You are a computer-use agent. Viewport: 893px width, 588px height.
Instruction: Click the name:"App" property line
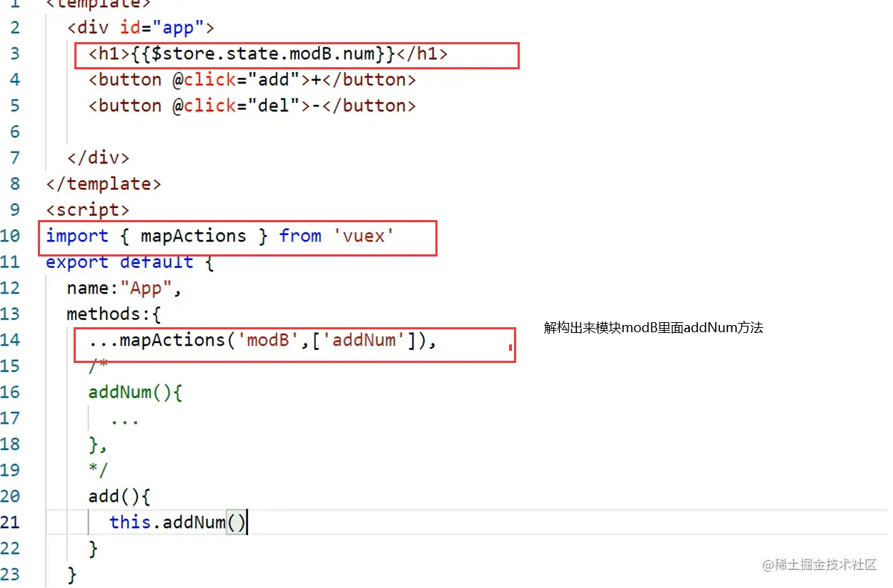point(124,288)
